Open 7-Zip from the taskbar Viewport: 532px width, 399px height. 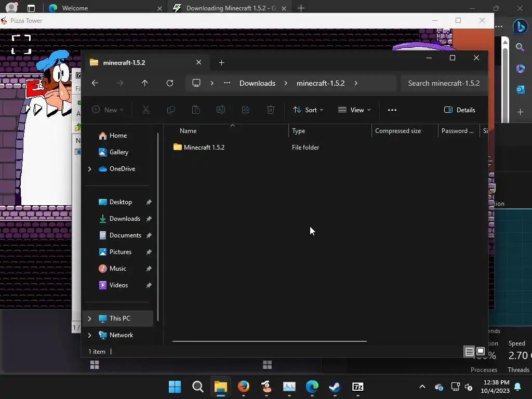coord(358,387)
